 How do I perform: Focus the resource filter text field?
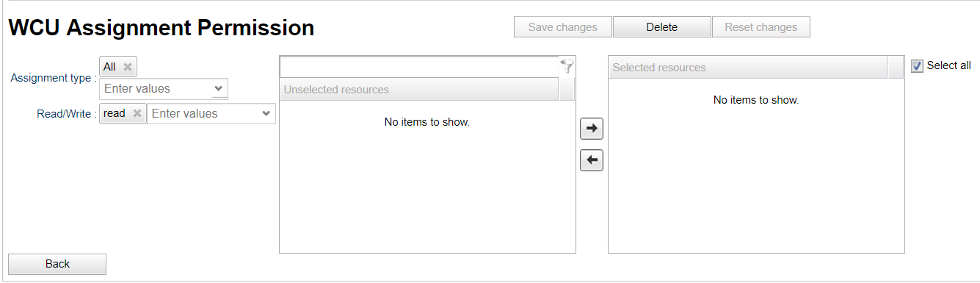pos(419,67)
